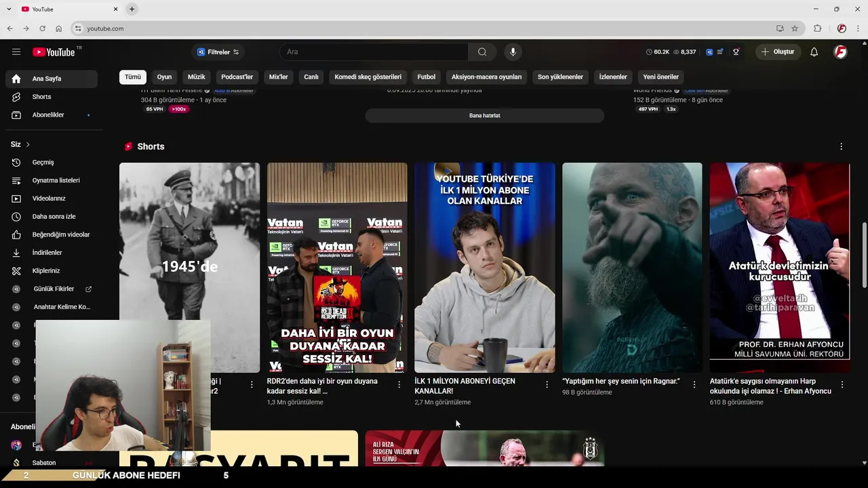Open options for Ragnar Short
This screenshot has height=488, width=868.
694,384
